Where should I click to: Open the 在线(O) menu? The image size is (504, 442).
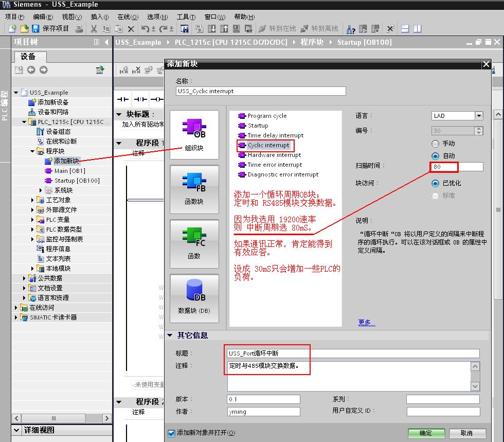pos(128,17)
